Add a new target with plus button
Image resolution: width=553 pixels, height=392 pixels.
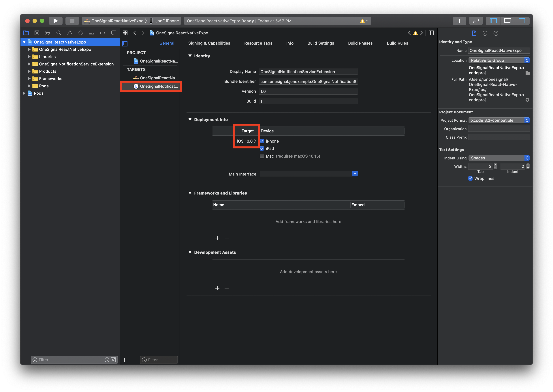125,360
